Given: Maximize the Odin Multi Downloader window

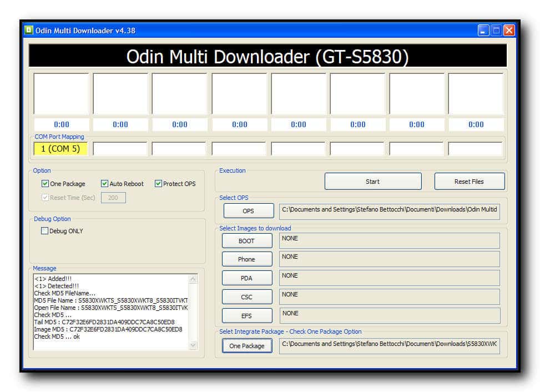Looking at the screenshot, I should [496, 31].
